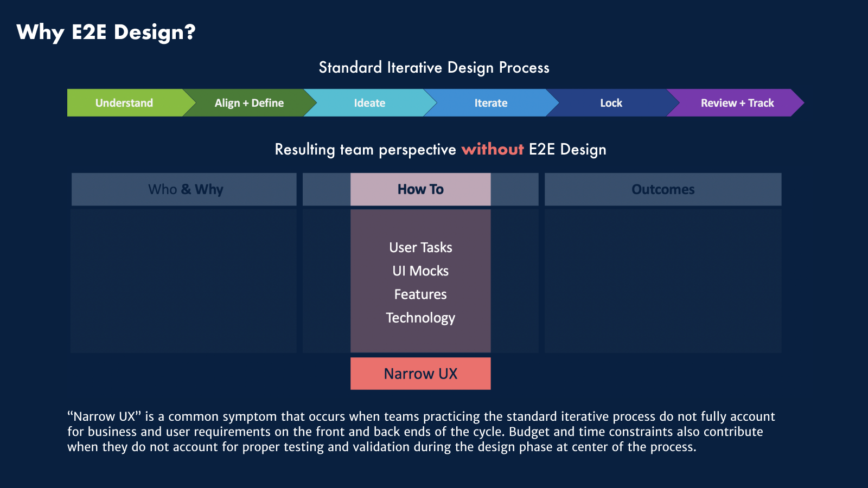868x488 pixels.
Task: Click the Who & Why column header
Action: [184, 189]
